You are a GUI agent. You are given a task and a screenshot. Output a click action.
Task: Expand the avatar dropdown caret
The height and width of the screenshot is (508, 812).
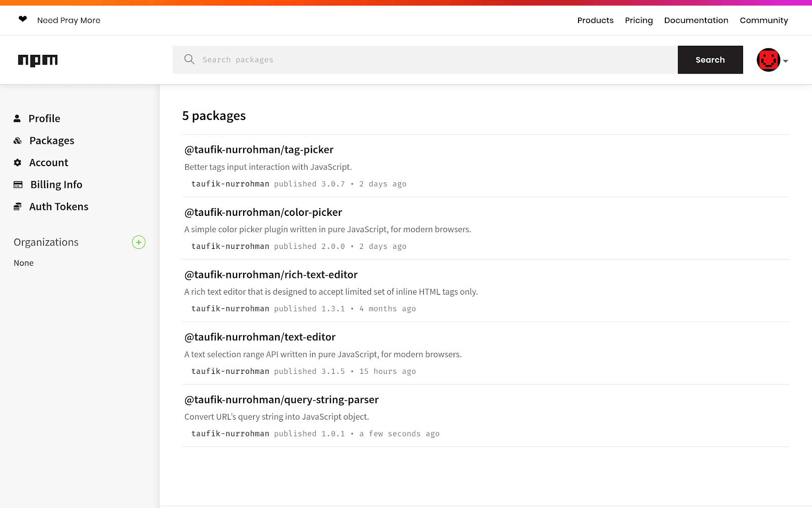pyautogui.click(x=786, y=61)
